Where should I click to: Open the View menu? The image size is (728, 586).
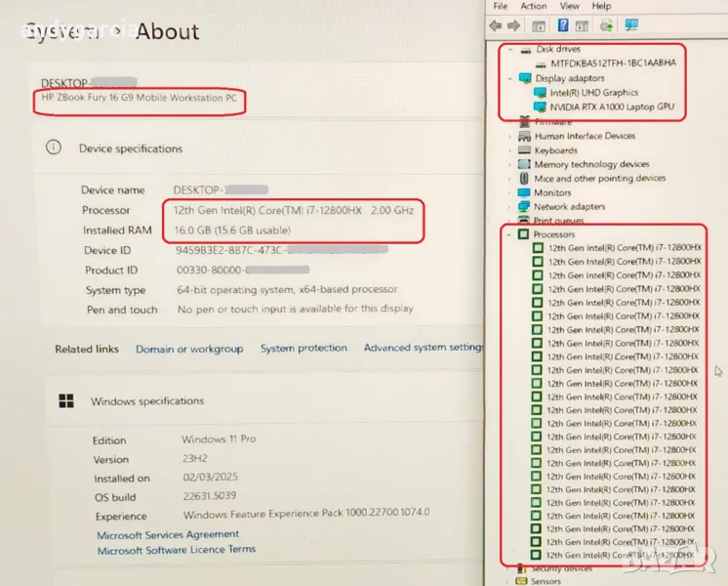pos(567,6)
